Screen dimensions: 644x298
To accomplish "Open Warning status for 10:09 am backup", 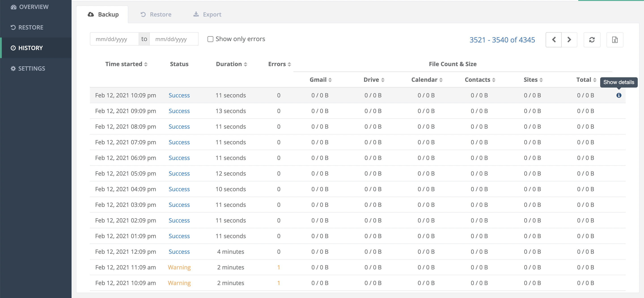I will 179,283.
